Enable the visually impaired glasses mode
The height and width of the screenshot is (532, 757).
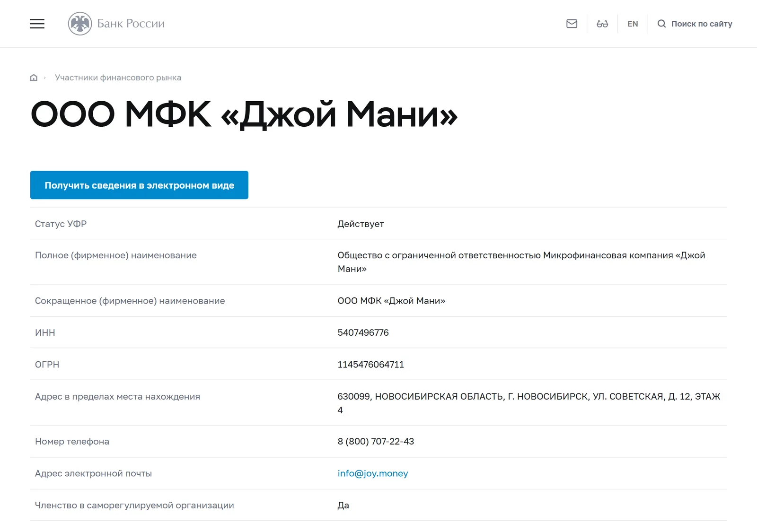coord(602,24)
